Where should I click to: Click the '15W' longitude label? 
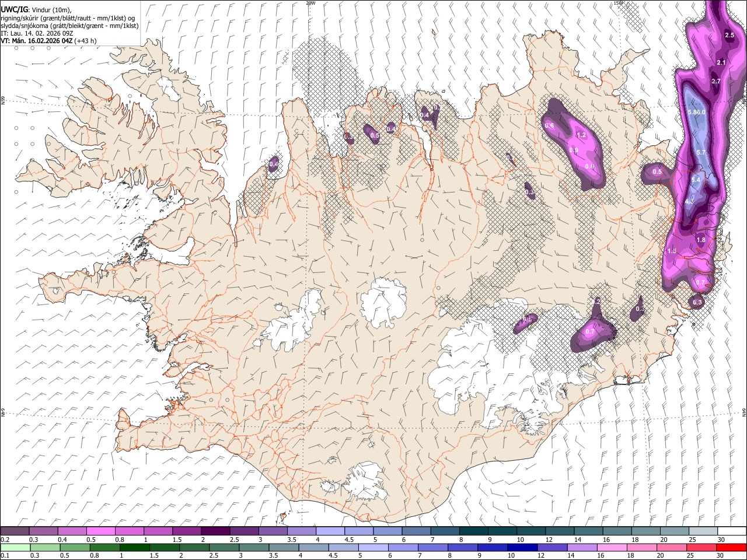point(619,3)
